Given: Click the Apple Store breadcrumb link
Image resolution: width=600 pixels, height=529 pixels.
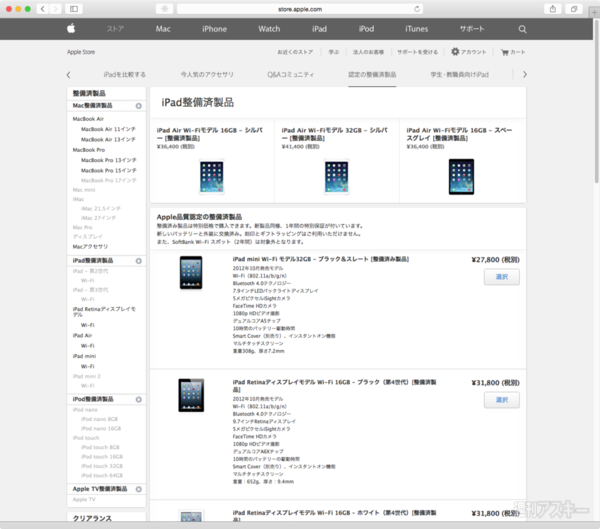Looking at the screenshot, I should click(81, 52).
